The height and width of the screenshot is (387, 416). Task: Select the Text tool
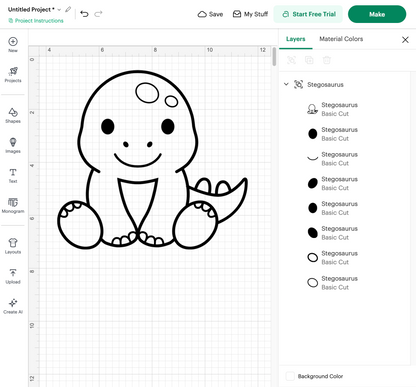point(13,176)
